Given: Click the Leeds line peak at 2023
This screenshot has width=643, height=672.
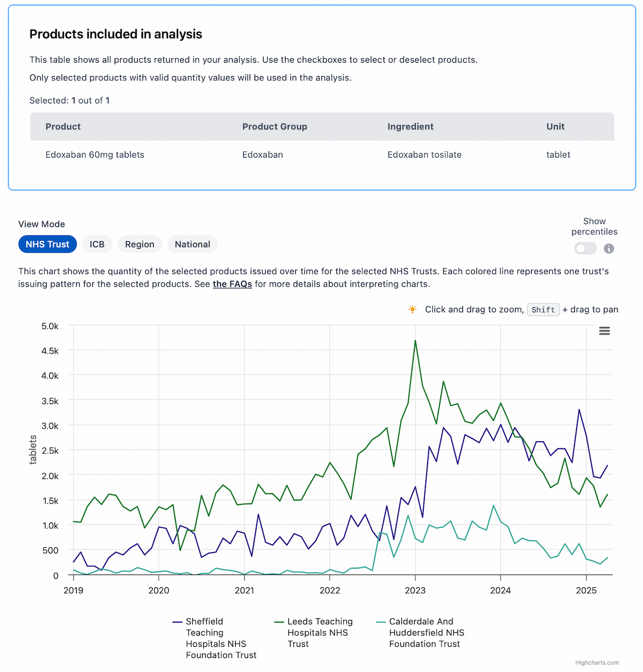Looking at the screenshot, I should (x=415, y=341).
